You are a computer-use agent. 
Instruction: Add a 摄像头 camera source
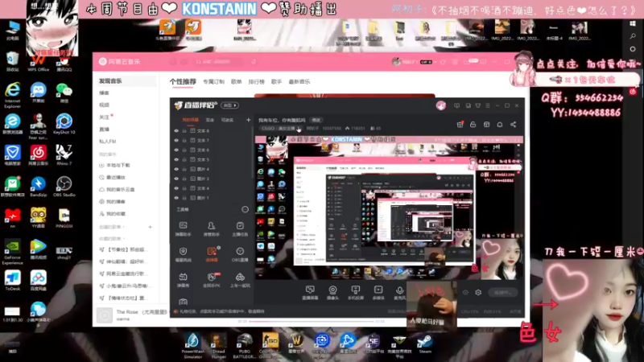[x=332, y=293]
